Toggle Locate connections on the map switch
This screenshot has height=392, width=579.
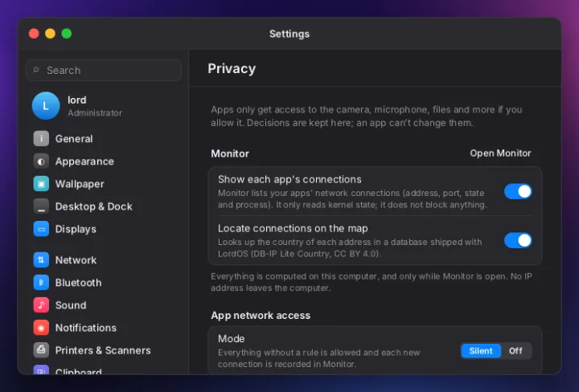pyautogui.click(x=518, y=240)
